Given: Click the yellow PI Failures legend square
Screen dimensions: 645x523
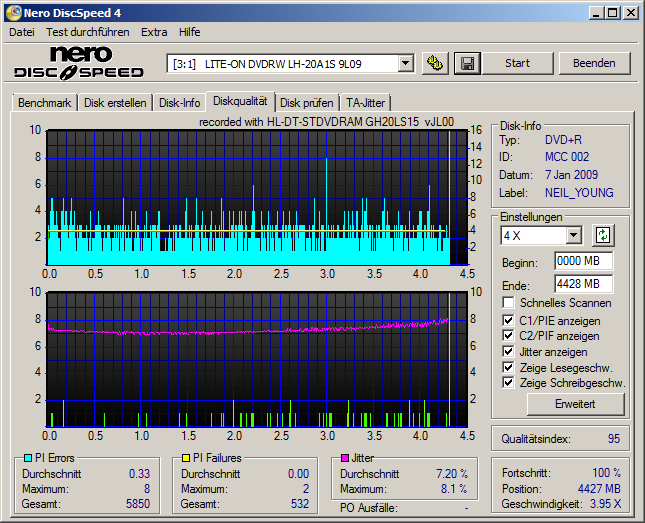Looking at the screenshot, I should click(186, 458).
